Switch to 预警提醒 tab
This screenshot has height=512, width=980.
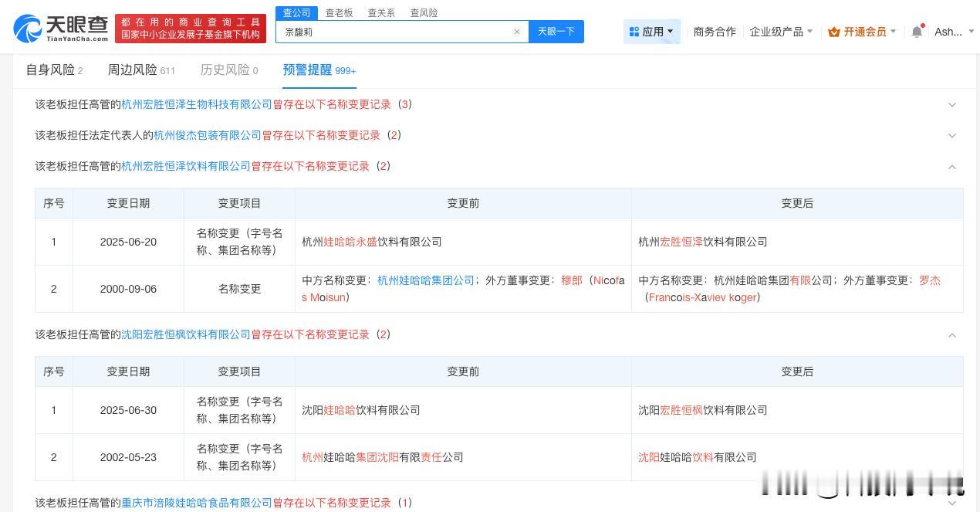[319, 70]
